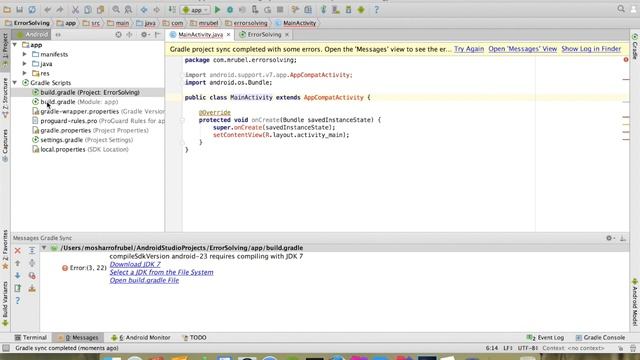Viewport: 640px width, 360px height.
Task: Open the app run configuration dropdown
Action: coord(195,10)
